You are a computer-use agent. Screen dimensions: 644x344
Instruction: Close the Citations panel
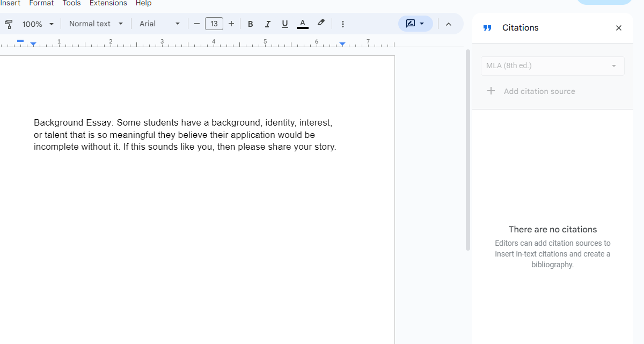[618, 27]
